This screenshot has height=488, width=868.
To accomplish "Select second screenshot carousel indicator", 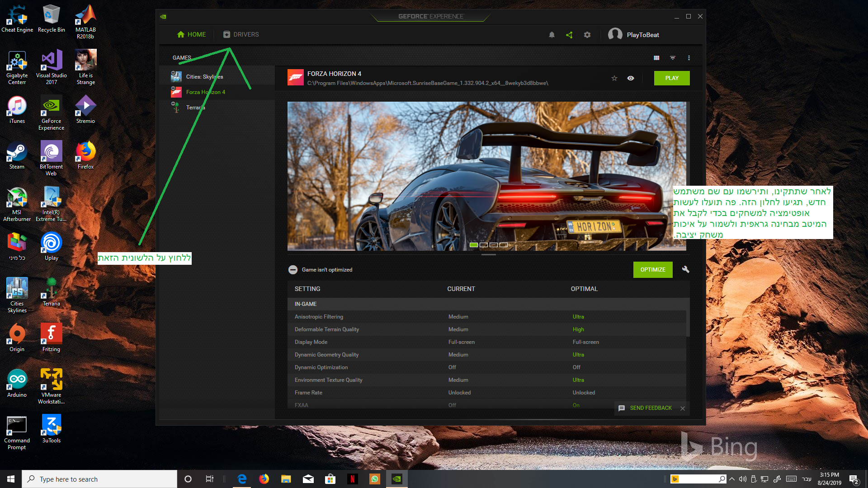I will coord(483,245).
